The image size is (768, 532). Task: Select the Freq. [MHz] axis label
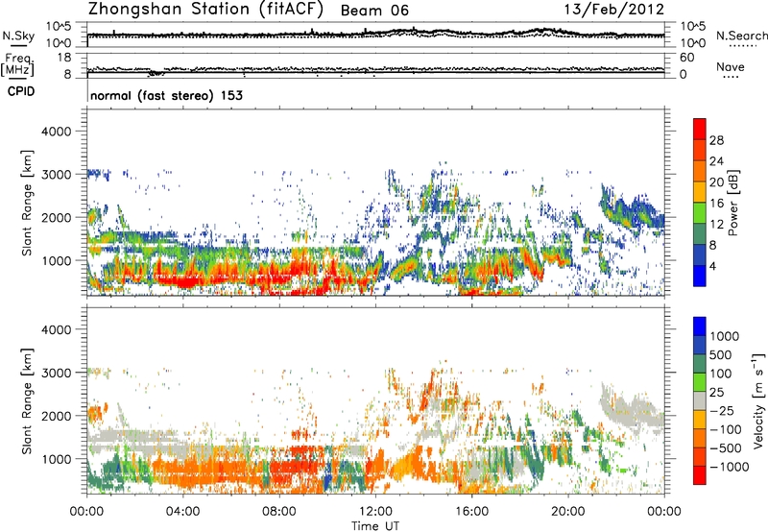[17, 64]
